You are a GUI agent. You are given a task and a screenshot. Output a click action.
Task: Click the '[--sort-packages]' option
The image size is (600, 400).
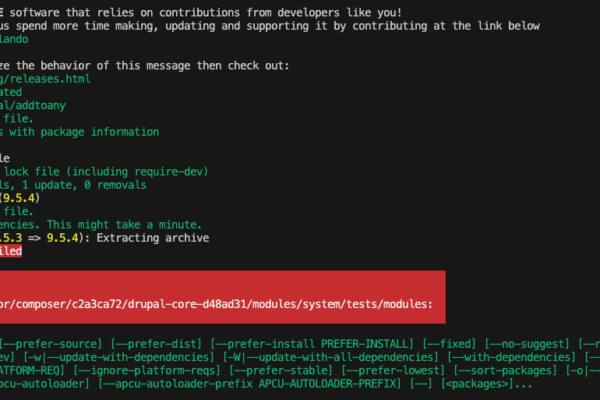pyautogui.click(x=505, y=371)
